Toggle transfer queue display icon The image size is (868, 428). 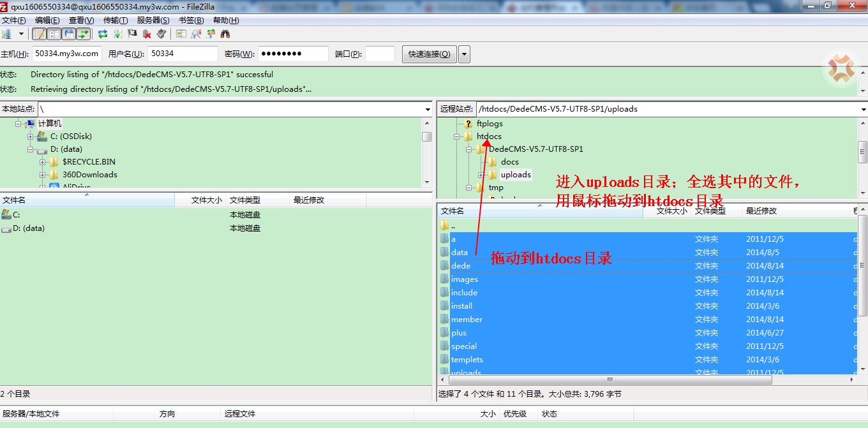(84, 34)
